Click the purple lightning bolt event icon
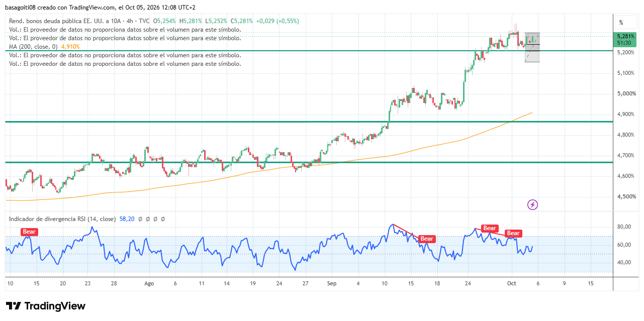Image resolution: width=644 pixels, height=321 pixels. point(532,204)
